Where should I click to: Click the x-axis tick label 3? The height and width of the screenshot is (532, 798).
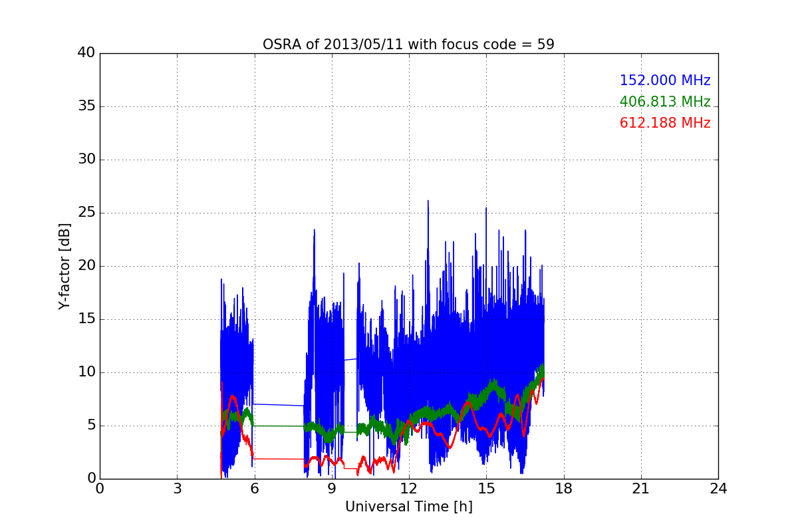177,489
